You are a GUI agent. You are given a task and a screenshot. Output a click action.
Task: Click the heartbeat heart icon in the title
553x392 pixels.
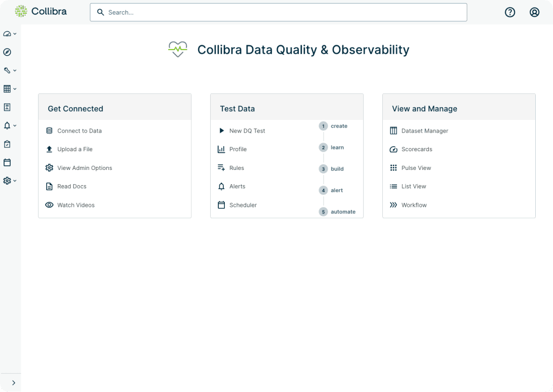[x=178, y=49]
